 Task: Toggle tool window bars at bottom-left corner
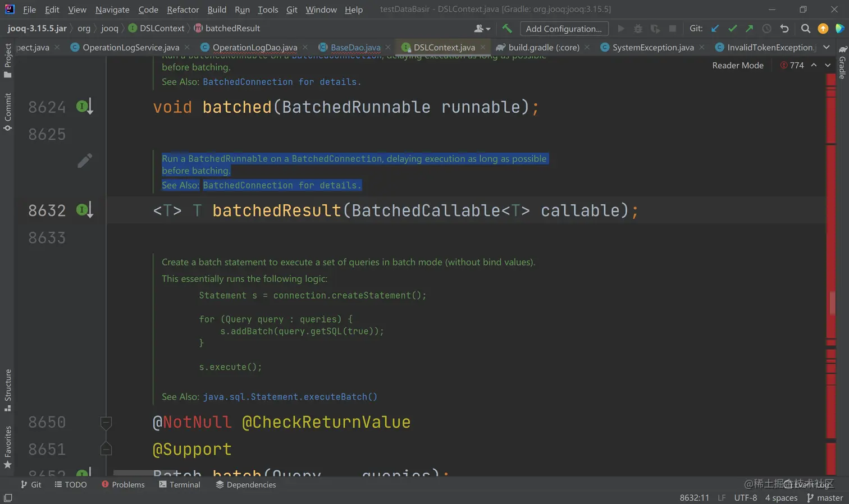click(8, 498)
